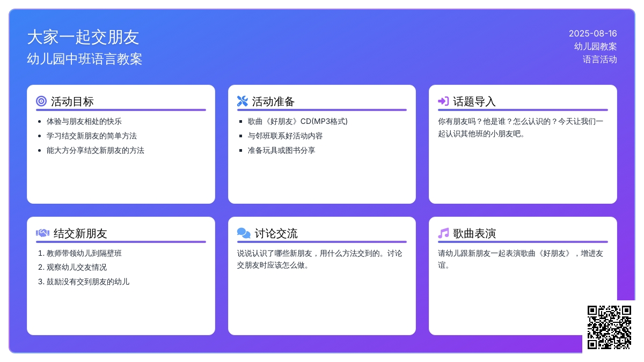Click the target icon beside 活动目标
The image size is (644, 362).
coord(41,101)
